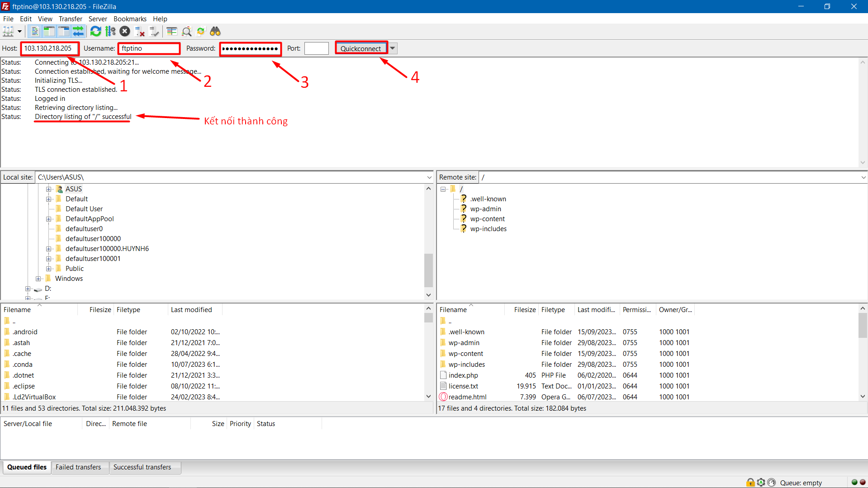Open the binoculars file search icon
This screenshot has width=868, height=488.
(215, 31)
